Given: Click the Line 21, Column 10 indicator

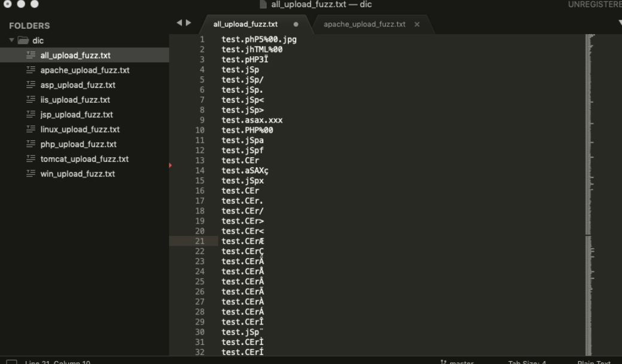Looking at the screenshot, I should [x=58, y=362].
